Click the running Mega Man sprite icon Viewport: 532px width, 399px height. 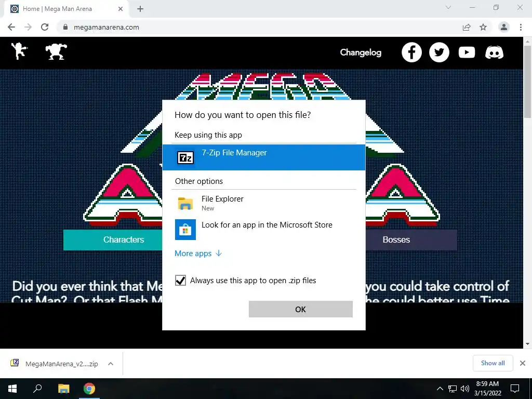(x=19, y=51)
